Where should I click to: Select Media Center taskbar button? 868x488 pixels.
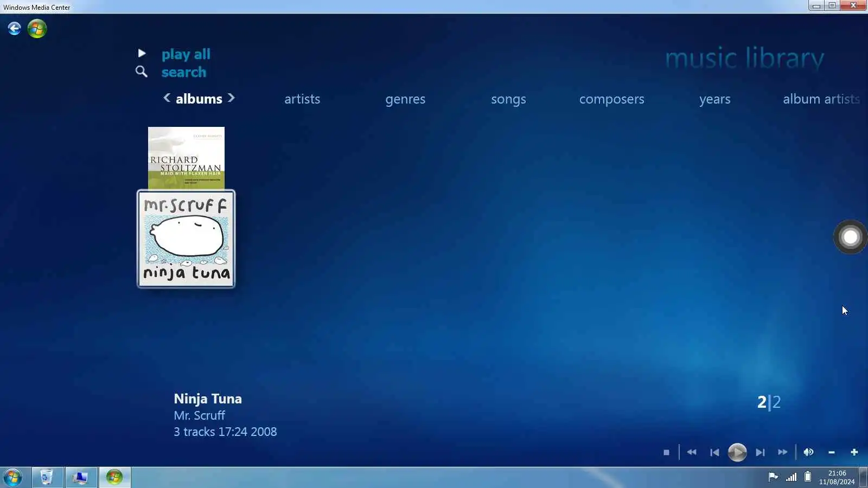[114, 477]
